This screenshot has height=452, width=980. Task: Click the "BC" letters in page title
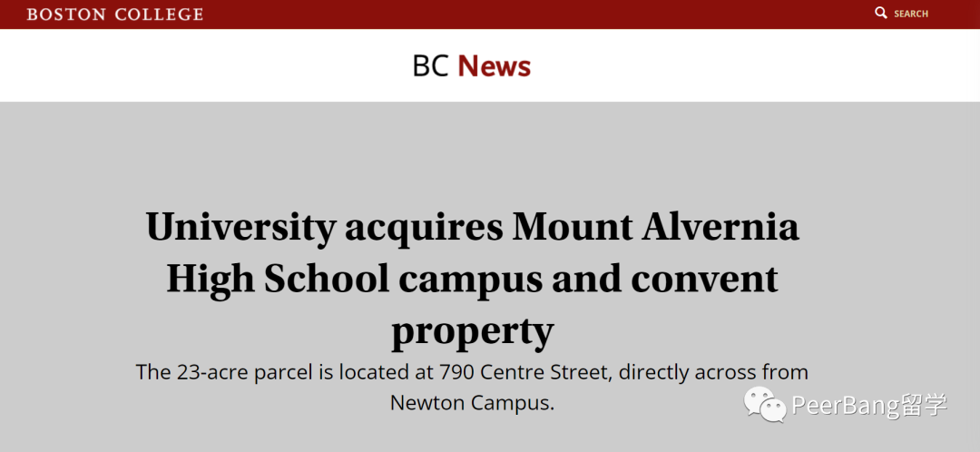pyautogui.click(x=431, y=65)
